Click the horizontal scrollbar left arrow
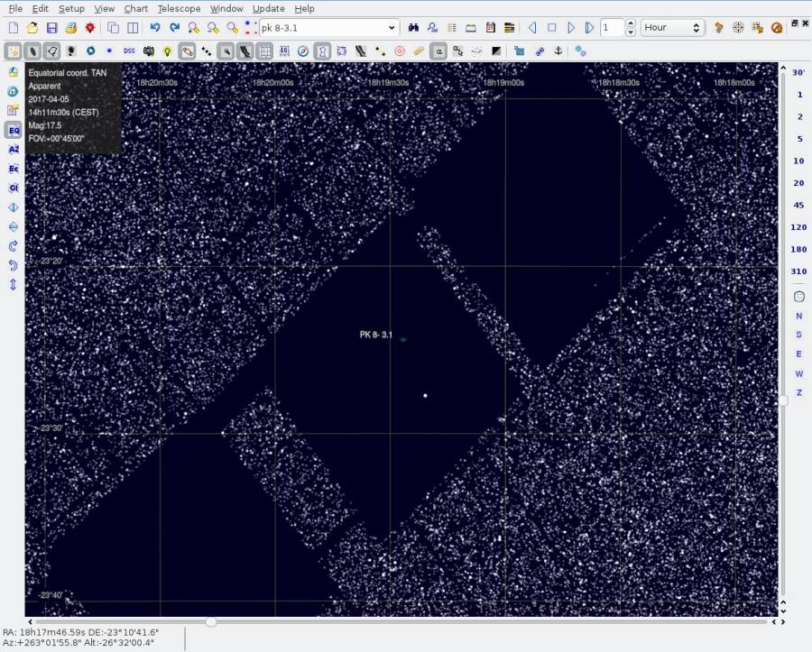812x652 pixels. coord(30,622)
